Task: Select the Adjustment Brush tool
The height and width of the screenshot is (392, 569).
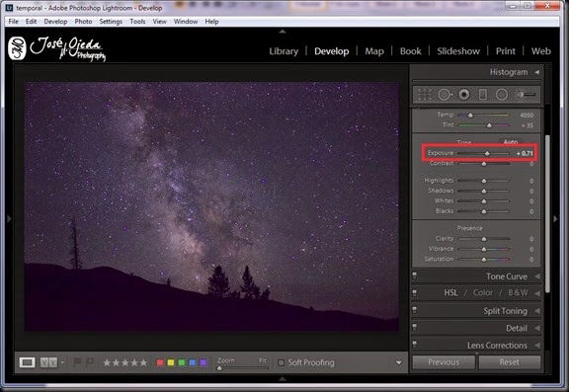Action: coord(526,95)
